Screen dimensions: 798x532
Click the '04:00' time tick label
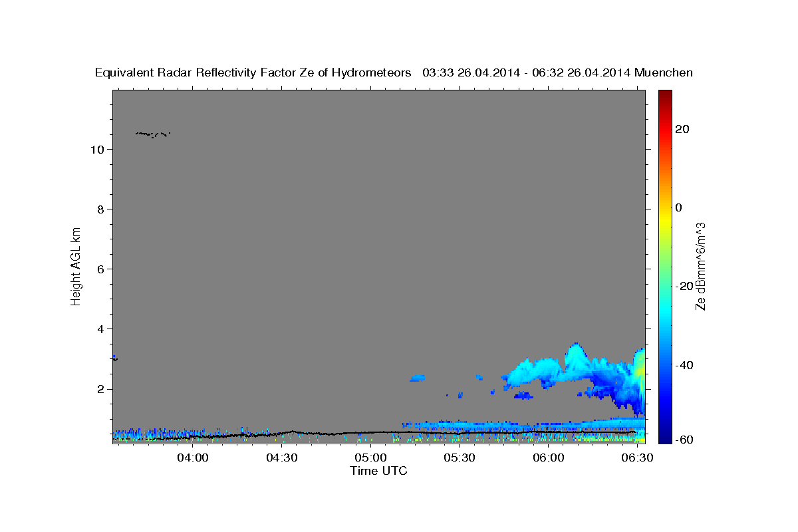193,458
